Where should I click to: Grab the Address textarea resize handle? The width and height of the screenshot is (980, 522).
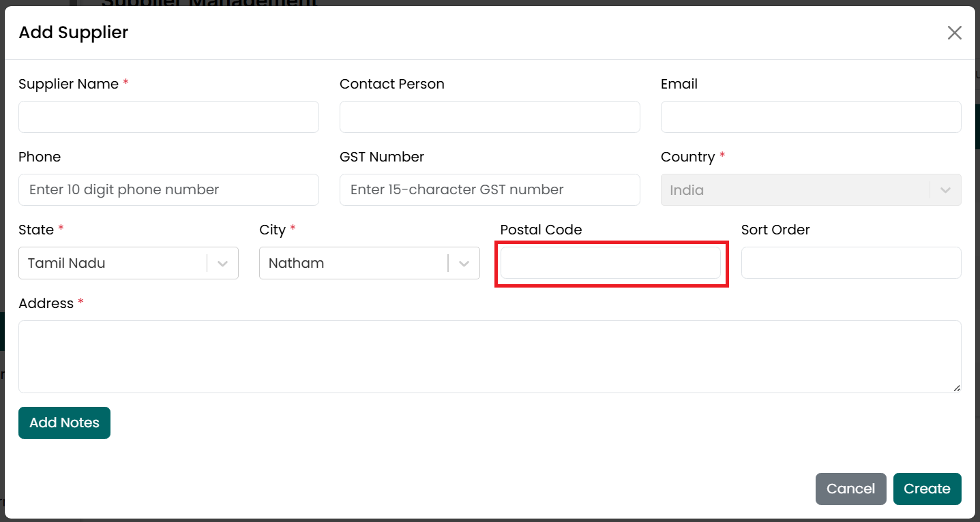point(957,388)
